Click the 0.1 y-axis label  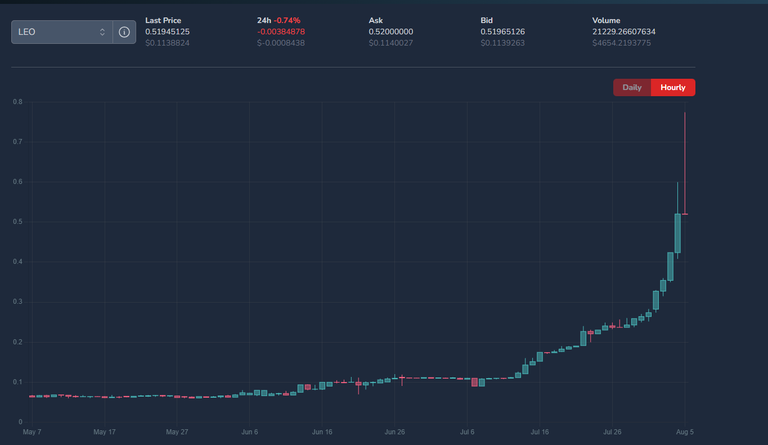[18, 382]
